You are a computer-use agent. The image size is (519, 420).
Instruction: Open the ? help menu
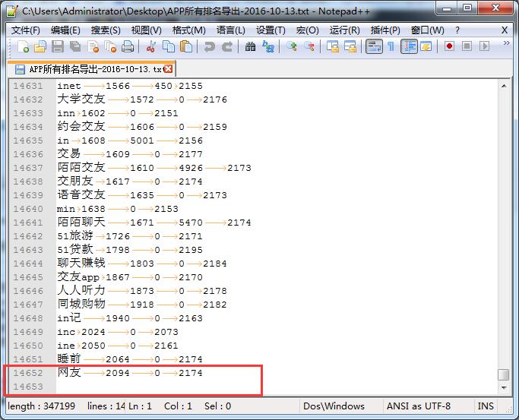[457, 30]
